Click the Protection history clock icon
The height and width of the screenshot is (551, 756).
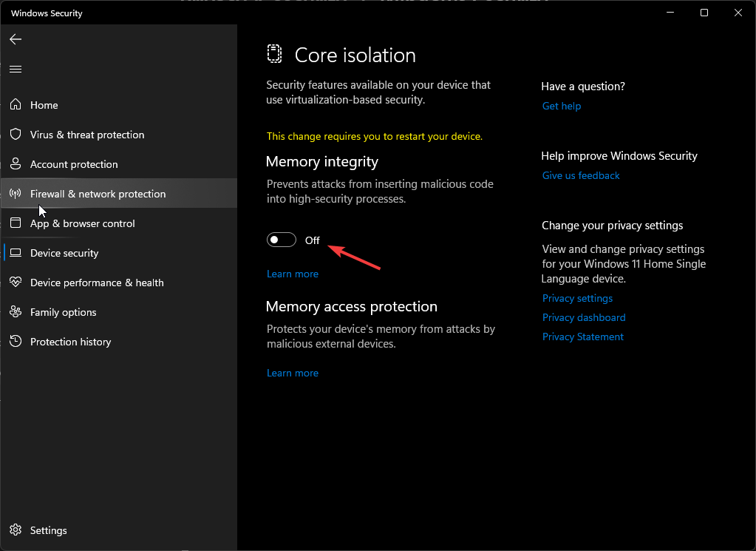click(x=16, y=341)
